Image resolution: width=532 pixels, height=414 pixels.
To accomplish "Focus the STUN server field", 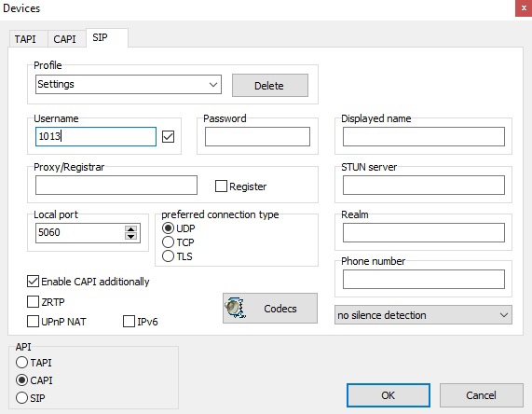I will [423, 186].
